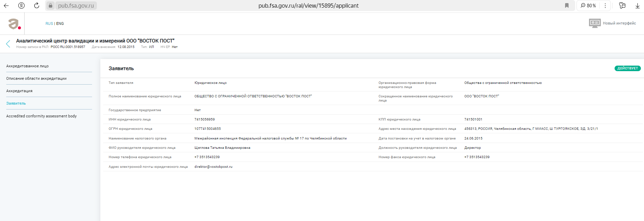Open the three-dot browser menu
The image size is (644, 221).
coord(605,6)
